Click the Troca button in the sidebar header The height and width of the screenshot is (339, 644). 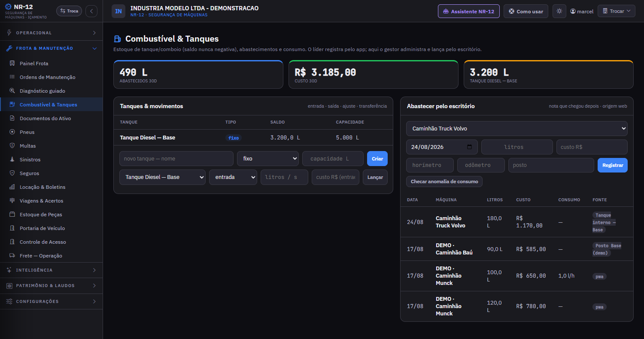click(x=69, y=11)
